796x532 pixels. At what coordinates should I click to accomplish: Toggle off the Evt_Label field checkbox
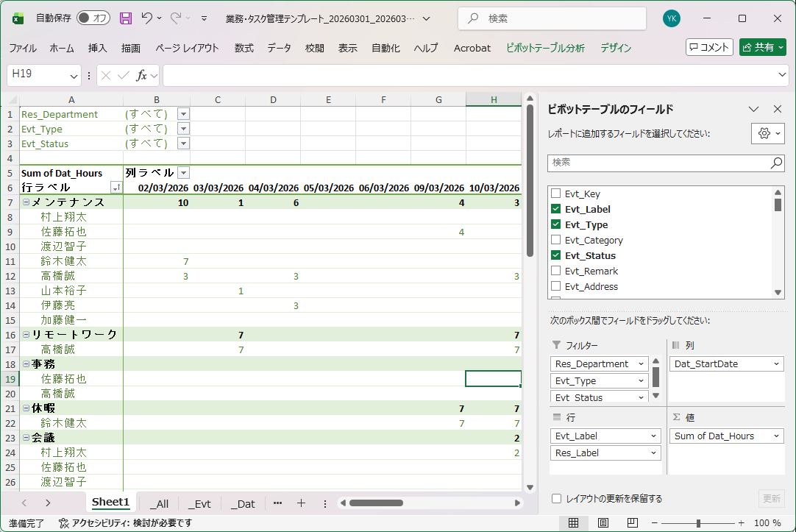555,209
